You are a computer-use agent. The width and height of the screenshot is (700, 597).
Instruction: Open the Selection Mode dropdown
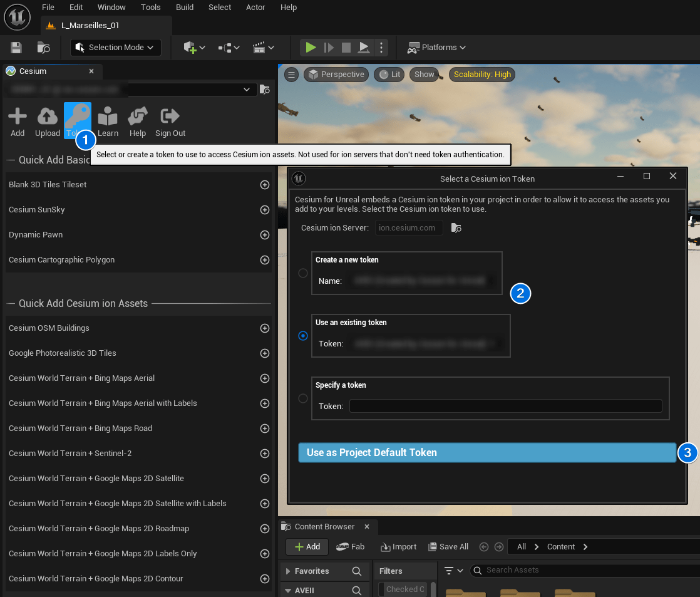[x=116, y=48]
